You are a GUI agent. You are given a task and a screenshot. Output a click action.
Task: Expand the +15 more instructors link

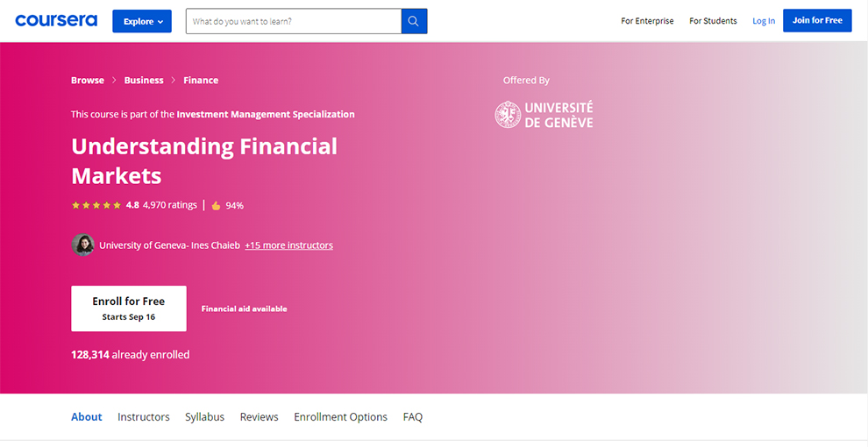coord(288,245)
